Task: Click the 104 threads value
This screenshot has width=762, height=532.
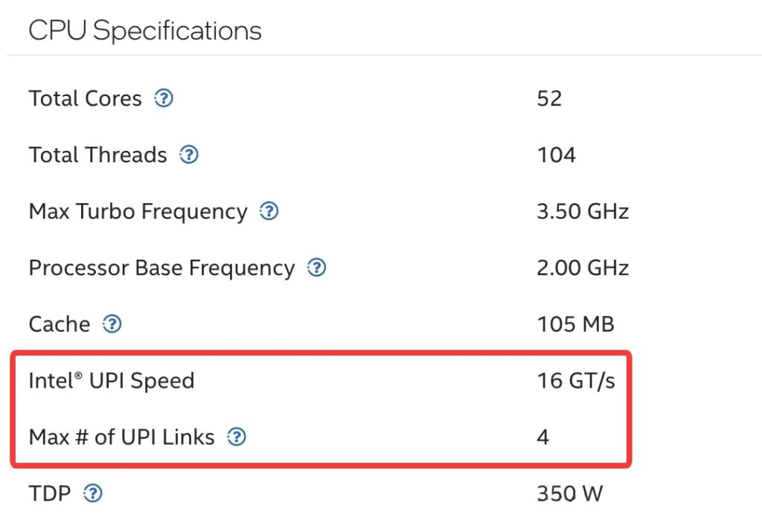Action: tap(556, 155)
